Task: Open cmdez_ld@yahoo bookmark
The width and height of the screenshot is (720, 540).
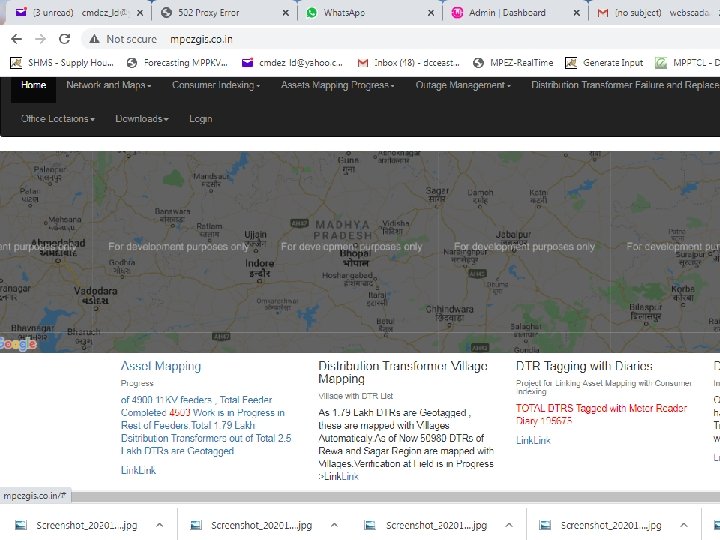Action: [x=292, y=63]
